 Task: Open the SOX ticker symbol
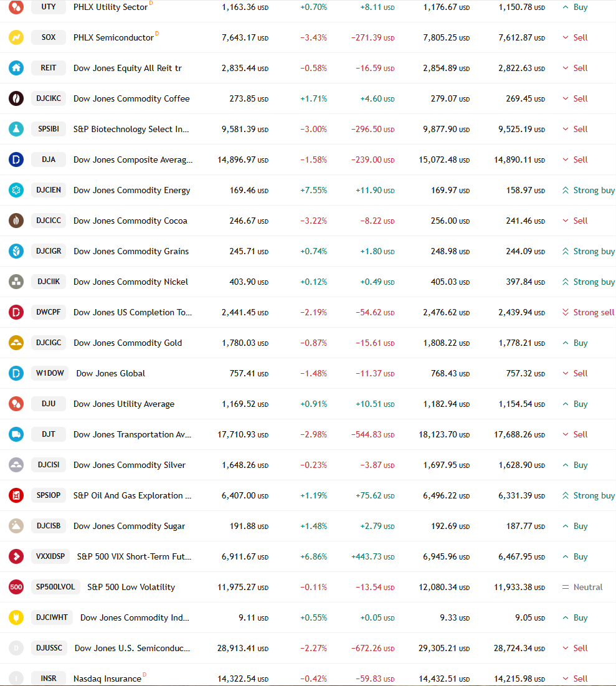click(49, 37)
